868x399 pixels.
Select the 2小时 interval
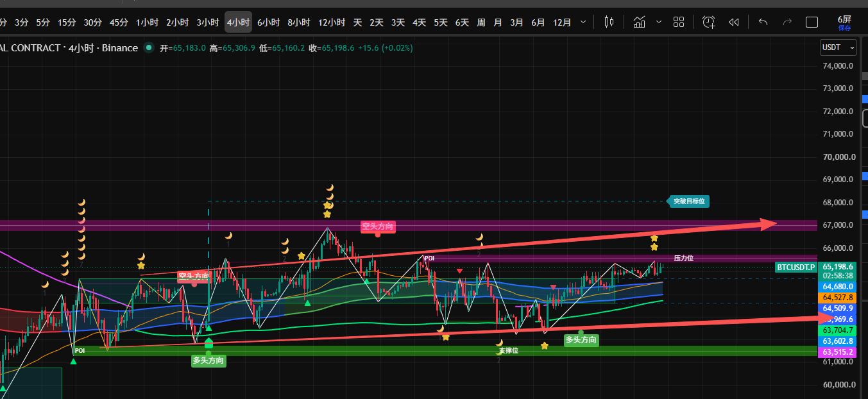click(x=177, y=22)
